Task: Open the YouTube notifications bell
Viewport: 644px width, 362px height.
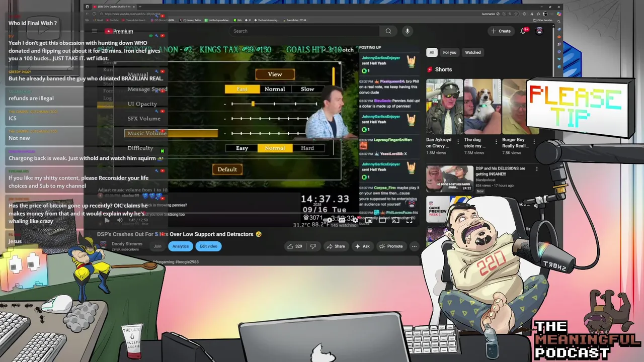Action: (x=523, y=31)
